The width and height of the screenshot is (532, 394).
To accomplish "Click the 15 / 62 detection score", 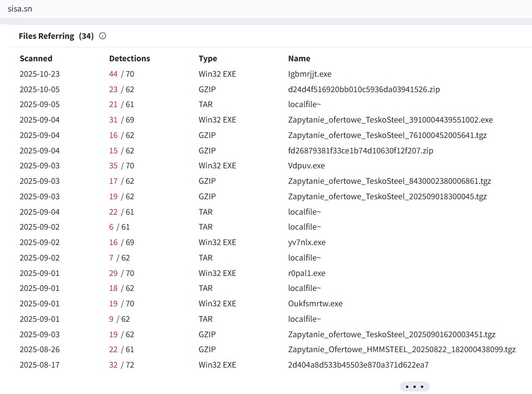I will click(x=122, y=150).
